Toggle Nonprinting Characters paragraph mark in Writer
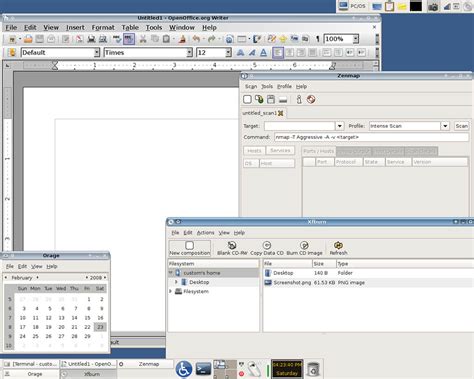Viewport: 474px width, 379px height. 317,39
